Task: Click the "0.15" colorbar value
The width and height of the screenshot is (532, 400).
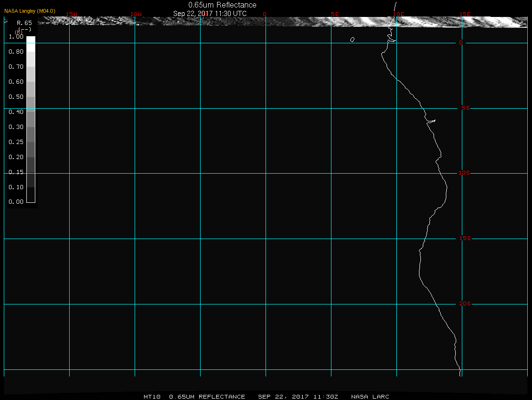Action: pos(16,172)
